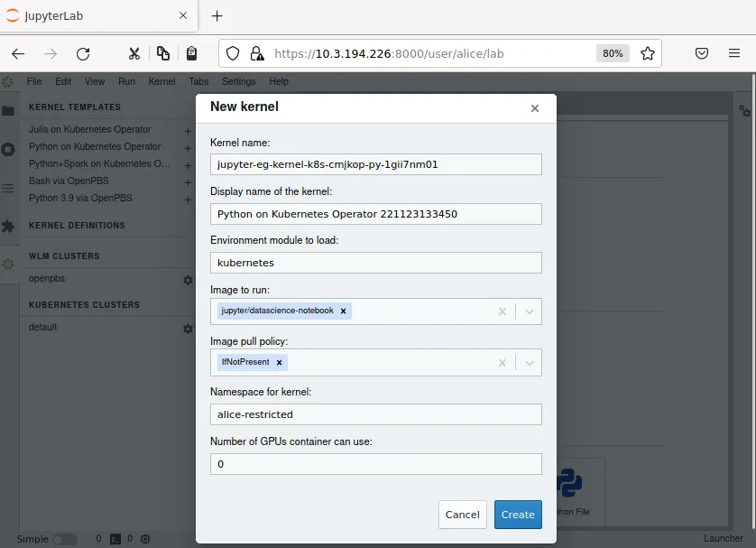Viewport: 756px width, 548px height.
Task: Open the file browser sidebar icon
Action: (x=8, y=111)
